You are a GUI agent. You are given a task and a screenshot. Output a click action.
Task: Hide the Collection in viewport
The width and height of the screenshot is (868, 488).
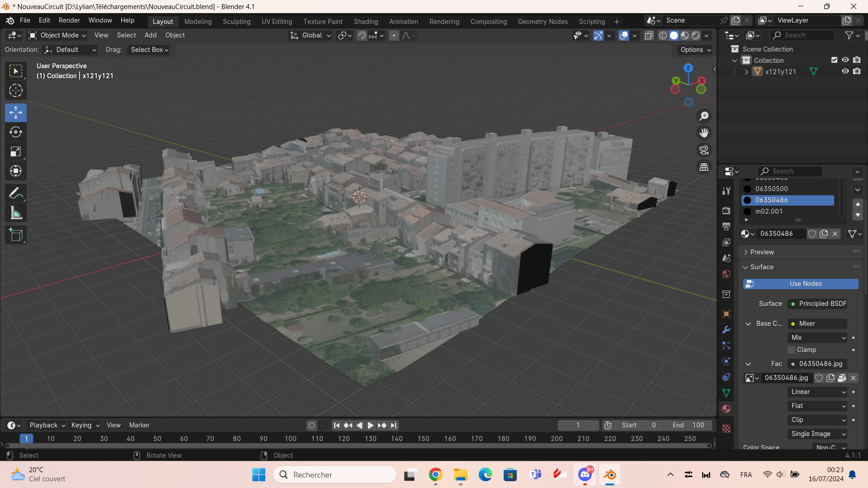tap(845, 60)
